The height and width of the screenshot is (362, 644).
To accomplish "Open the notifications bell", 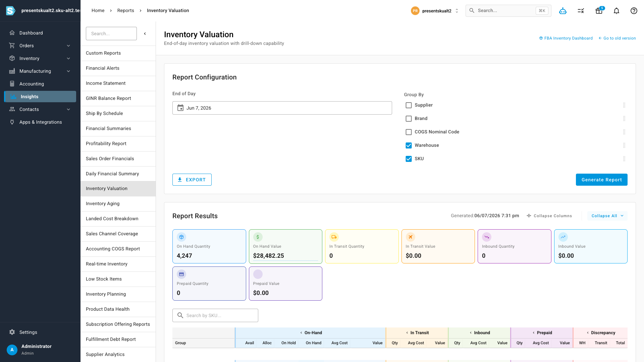I will click(x=616, y=11).
